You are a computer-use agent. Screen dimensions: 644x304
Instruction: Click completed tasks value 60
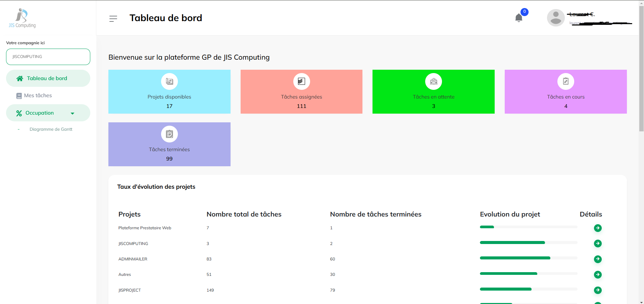click(x=333, y=259)
